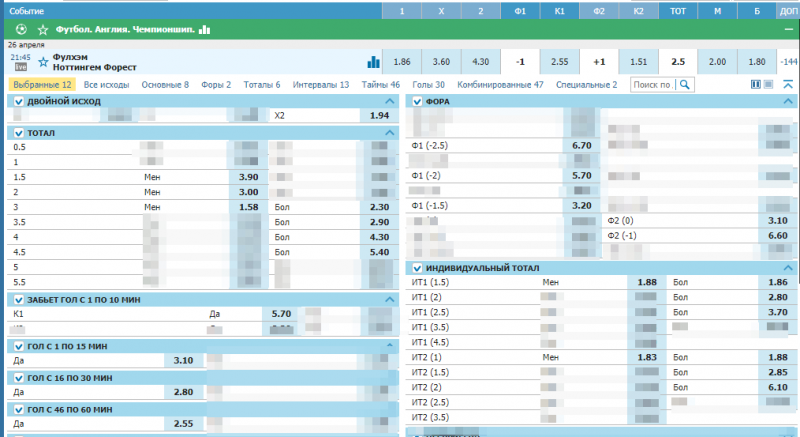
Task: Click the live indicator icon under 21:45
Action: [x=20, y=67]
